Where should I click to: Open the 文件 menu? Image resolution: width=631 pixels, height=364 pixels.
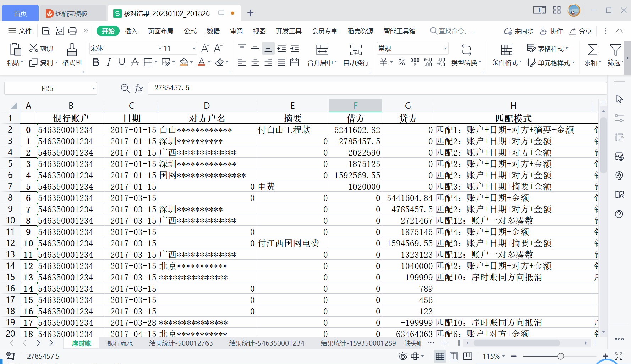(x=20, y=31)
